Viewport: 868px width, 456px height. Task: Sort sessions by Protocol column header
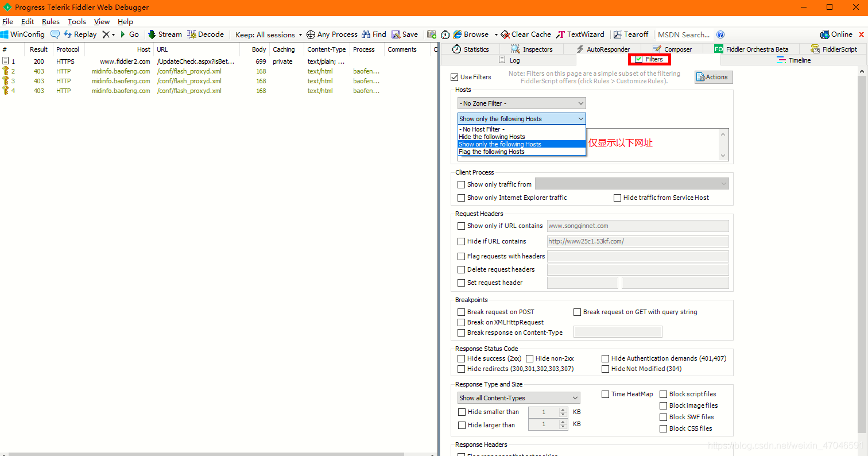(68, 49)
